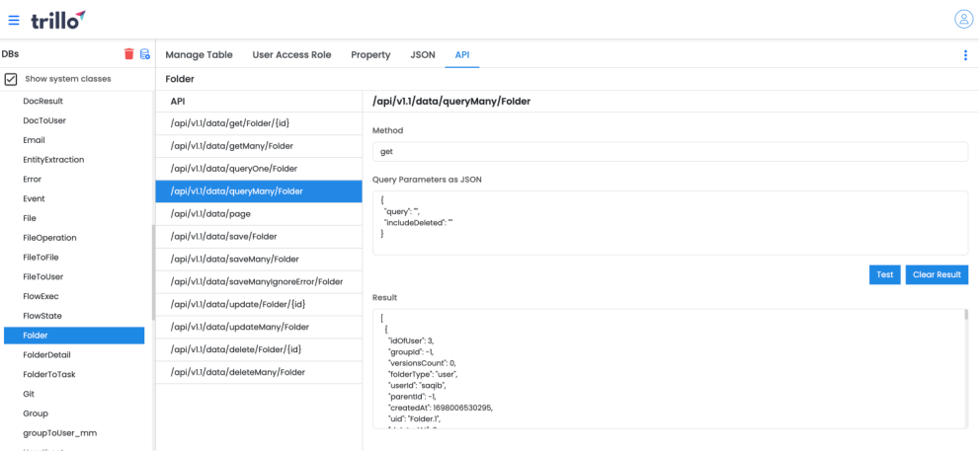Select /api/v1.1/data/queryMany/Folder endpoint
Screen dimensions: 980x451
[x=259, y=191]
